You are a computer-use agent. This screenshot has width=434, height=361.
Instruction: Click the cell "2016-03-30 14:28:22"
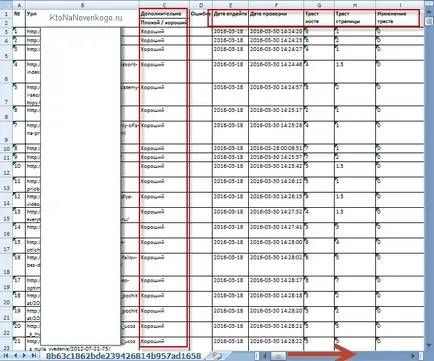click(x=276, y=345)
